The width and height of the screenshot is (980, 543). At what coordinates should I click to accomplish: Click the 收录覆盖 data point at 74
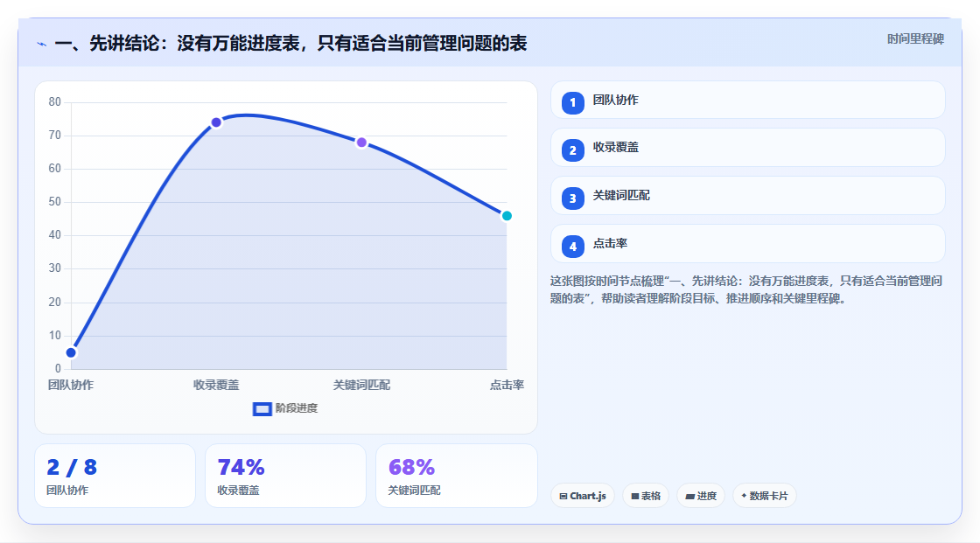tap(216, 122)
